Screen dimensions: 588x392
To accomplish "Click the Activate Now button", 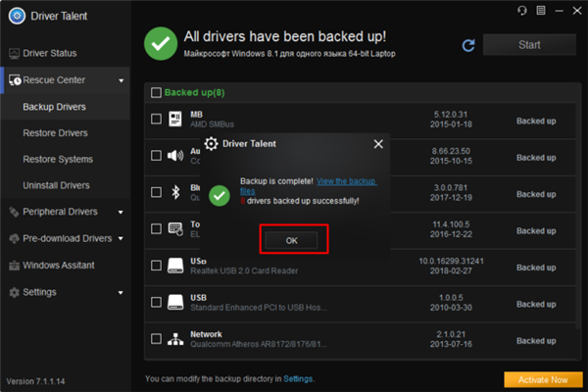I will (543, 380).
